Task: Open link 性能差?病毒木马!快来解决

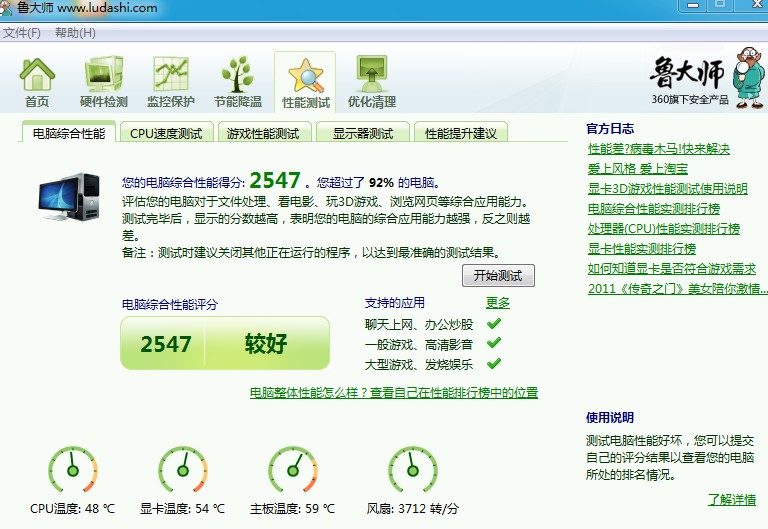Action: pos(659,148)
